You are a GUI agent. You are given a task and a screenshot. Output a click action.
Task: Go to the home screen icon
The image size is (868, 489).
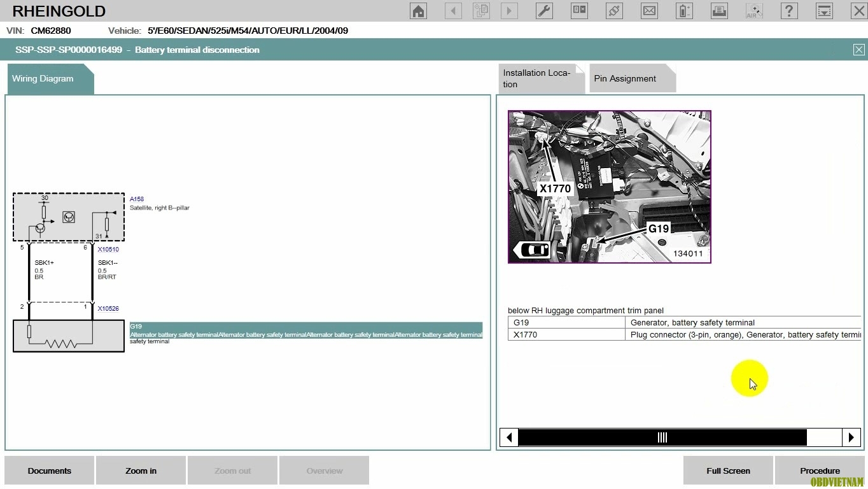pyautogui.click(x=418, y=11)
